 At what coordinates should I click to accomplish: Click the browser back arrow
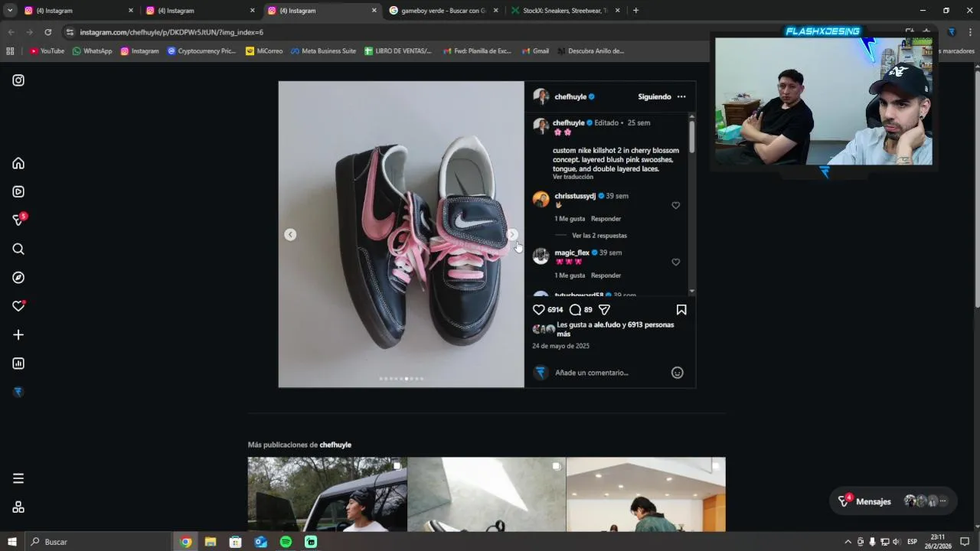[11, 32]
